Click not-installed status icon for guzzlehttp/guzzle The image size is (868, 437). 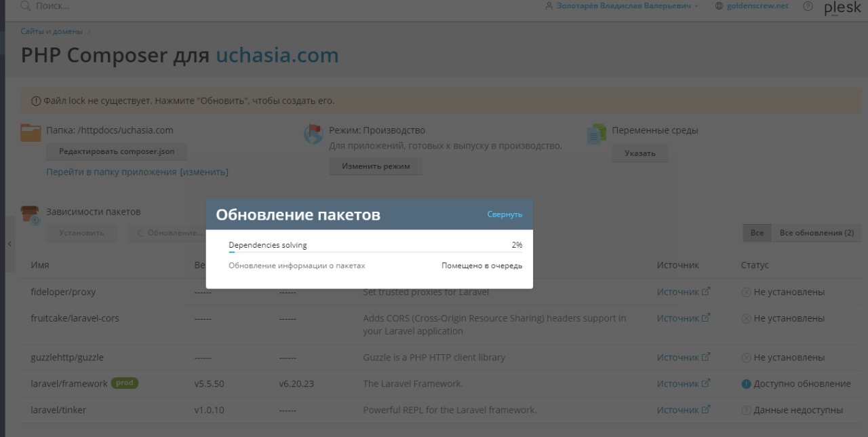tap(746, 358)
